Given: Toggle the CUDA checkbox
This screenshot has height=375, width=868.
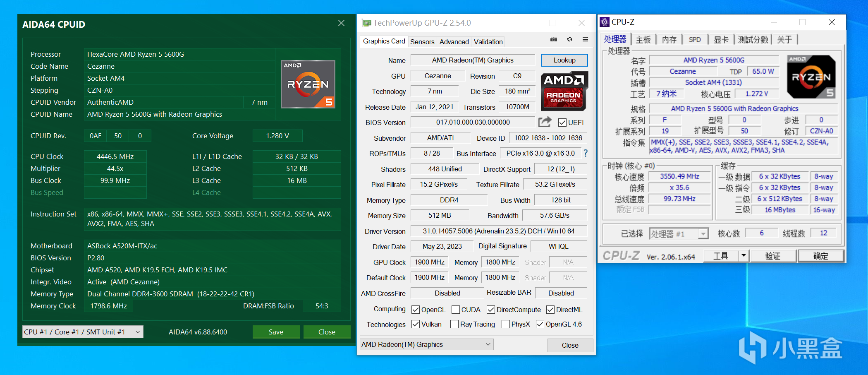Looking at the screenshot, I should 456,310.
